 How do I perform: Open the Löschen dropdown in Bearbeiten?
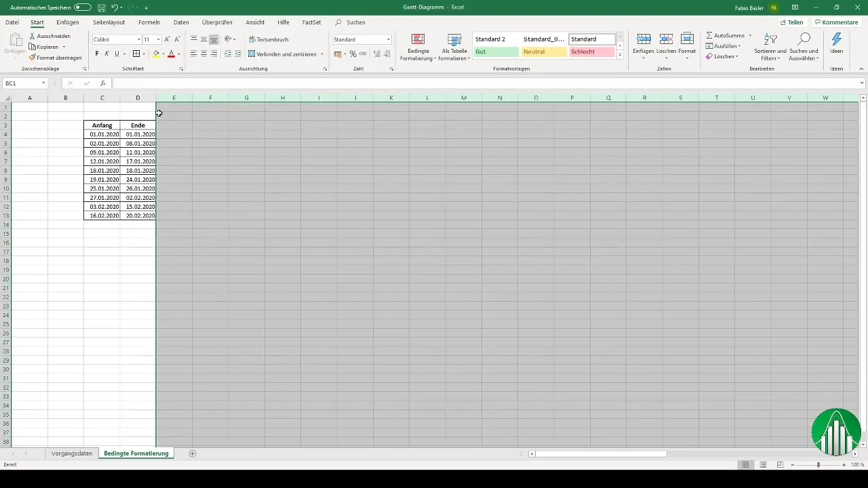[721, 56]
